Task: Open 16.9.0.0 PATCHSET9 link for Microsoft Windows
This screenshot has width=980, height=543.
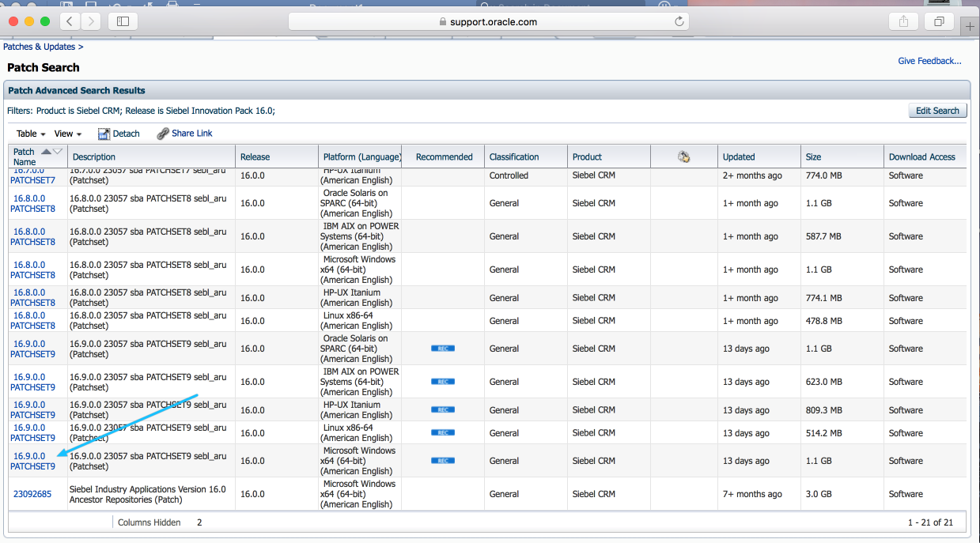Action: [32, 462]
